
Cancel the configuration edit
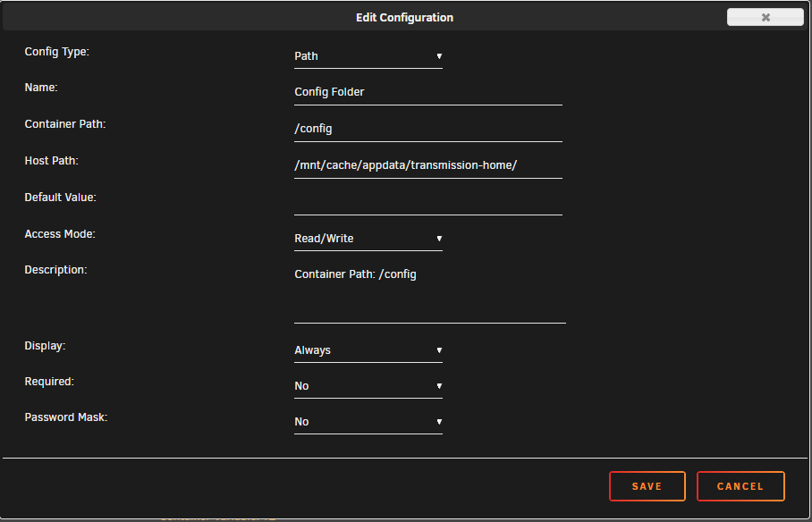point(740,486)
